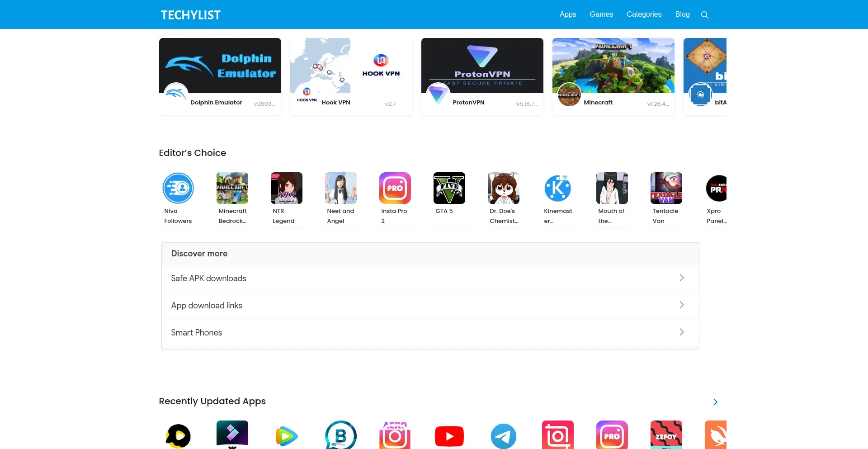This screenshot has height=449, width=868.
Task: Expand the App download links chevron
Action: pos(682,305)
